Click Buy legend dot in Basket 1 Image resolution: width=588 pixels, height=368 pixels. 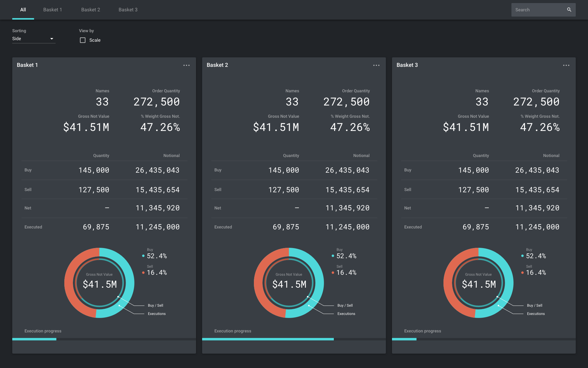click(x=143, y=256)
